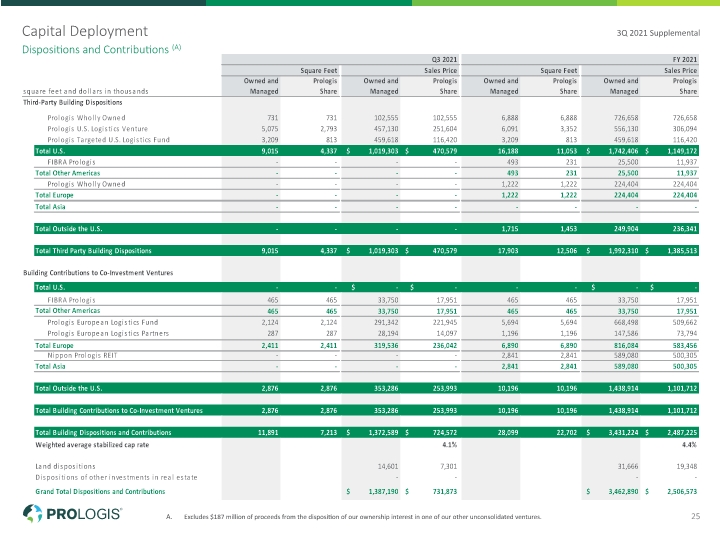
Task: Select the grand total value 3,462,890
Action: point(623,492)
